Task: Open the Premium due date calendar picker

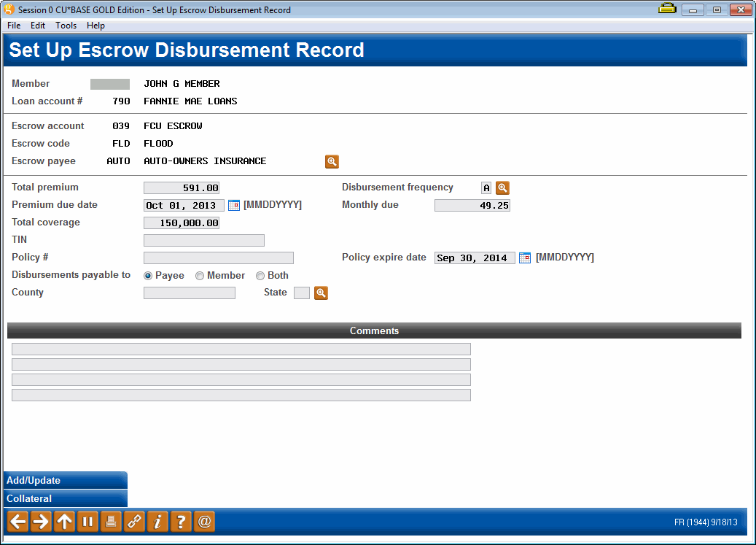Action: (234, 205)
